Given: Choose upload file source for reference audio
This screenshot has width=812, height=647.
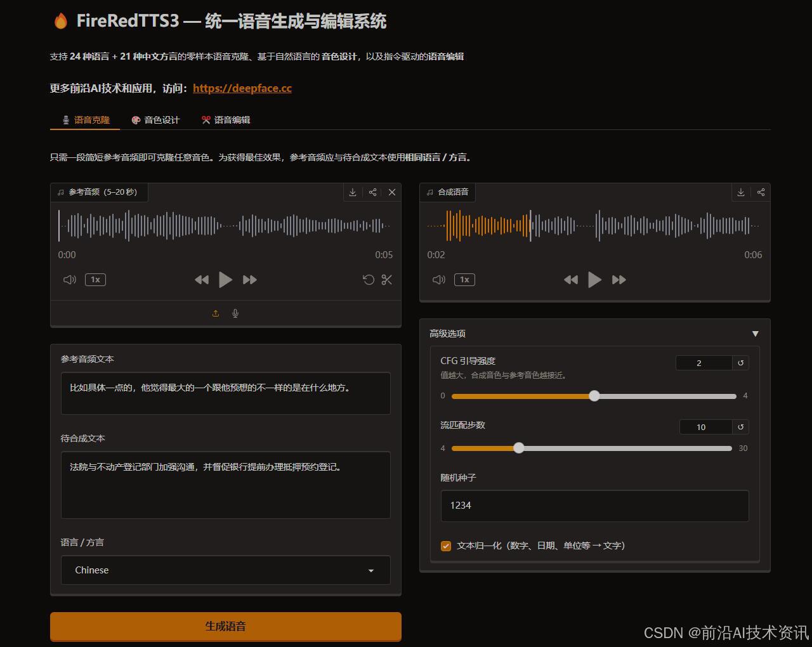Looking at the screenshot, I should coord(216,313).
